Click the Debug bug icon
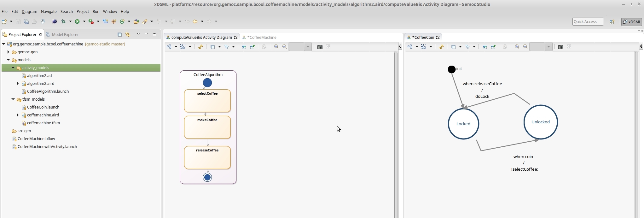 (x=64, y=21)
